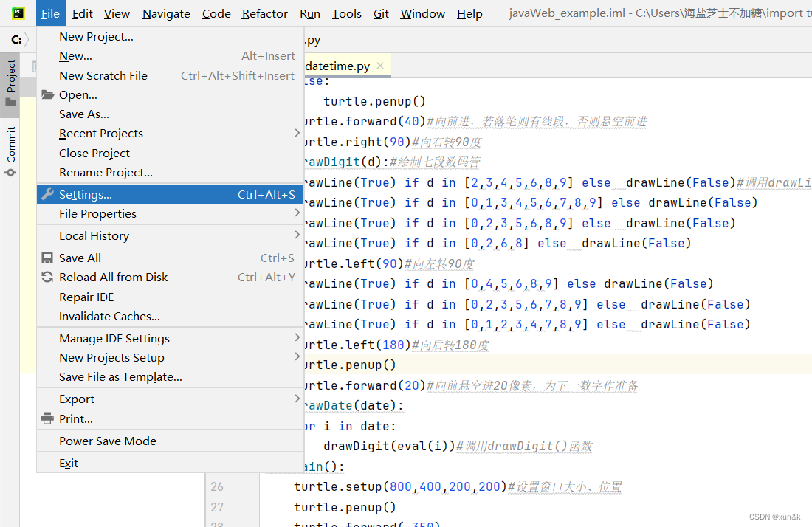
Task: Click the PyCharm logo icon
Action: point(17,13)
